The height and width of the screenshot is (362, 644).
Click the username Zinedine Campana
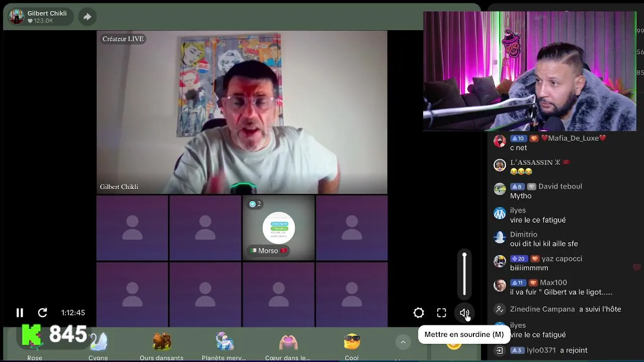pyautogui.click(x=542, y=309)
